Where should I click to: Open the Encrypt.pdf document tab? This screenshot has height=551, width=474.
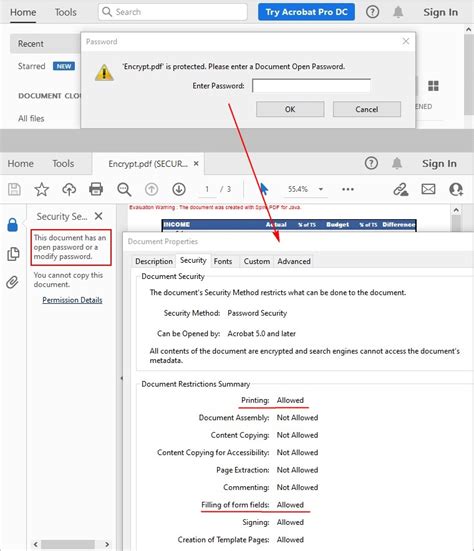[x=148, y=164]
